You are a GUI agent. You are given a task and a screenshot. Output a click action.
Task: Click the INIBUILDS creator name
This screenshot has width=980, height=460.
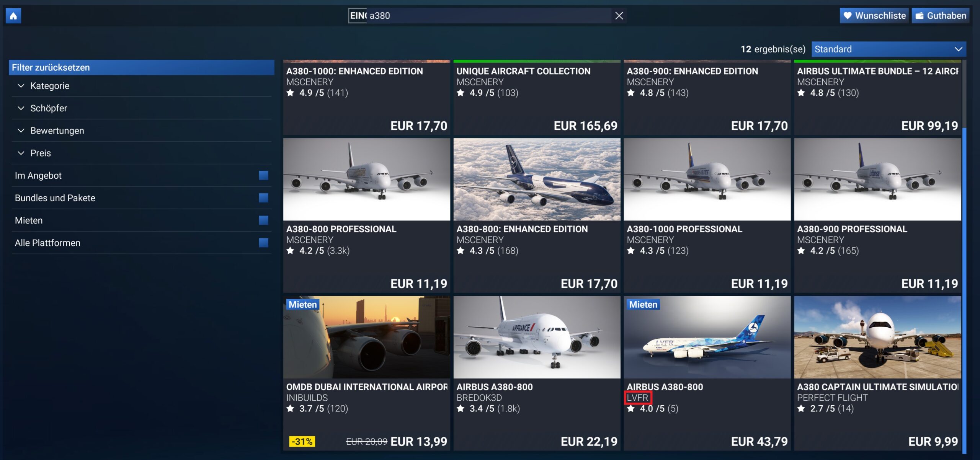[x=307, y=398]
